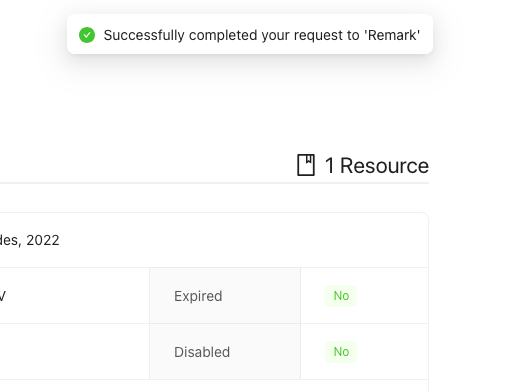Click the '2022' year in the heading
517x392 pixels.
pos(43,240)
